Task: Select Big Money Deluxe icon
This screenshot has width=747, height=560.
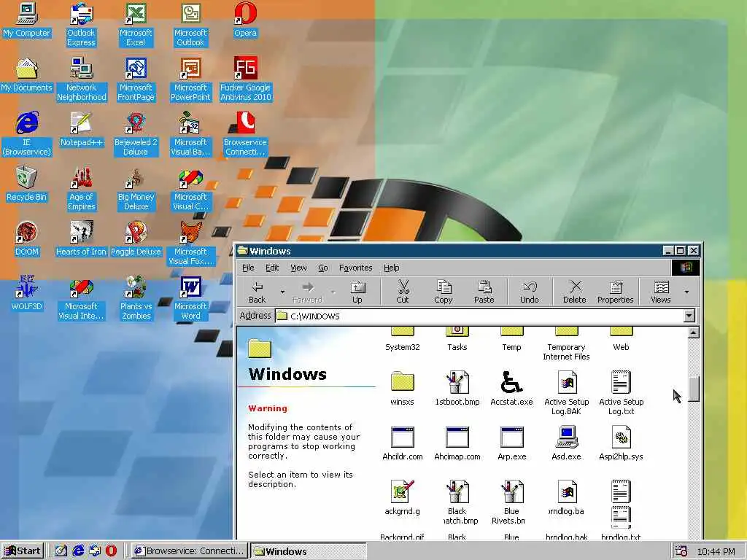Action: click(x=136, y=189)
